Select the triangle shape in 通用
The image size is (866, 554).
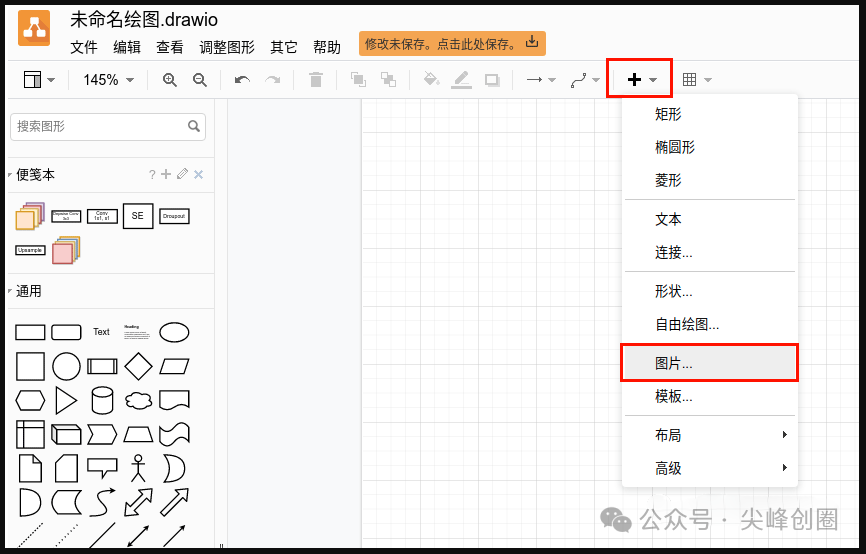[x=66, y=400]
